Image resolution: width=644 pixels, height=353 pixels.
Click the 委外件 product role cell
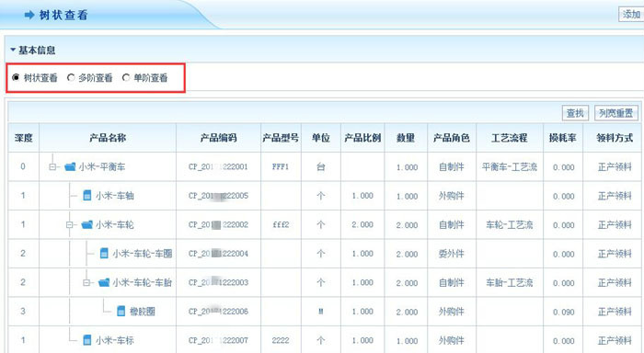pyautogui.click(x=452, y=253)
